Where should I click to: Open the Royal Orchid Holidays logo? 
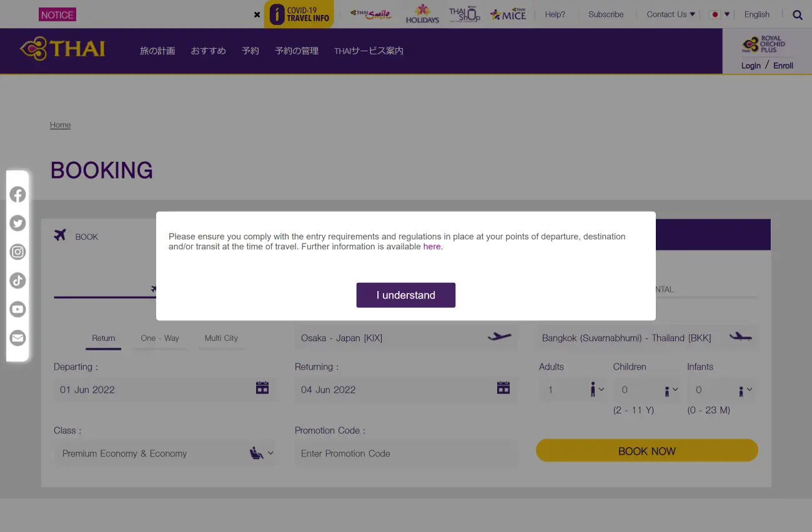click(422, 14)
